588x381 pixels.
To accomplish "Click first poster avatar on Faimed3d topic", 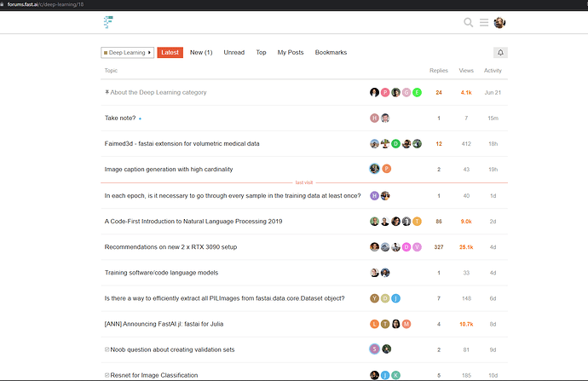I will (374, 143).
